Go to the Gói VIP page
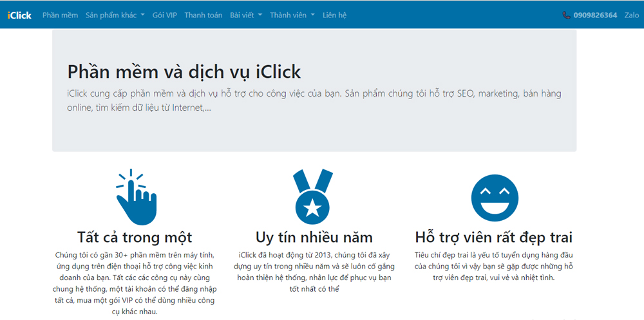644x320 pixels. coord(164,15)
